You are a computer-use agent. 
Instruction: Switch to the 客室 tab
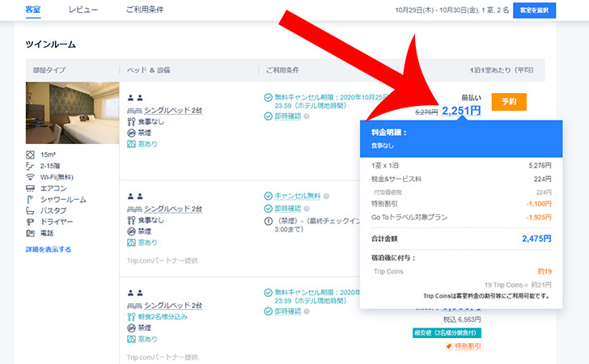32,10
